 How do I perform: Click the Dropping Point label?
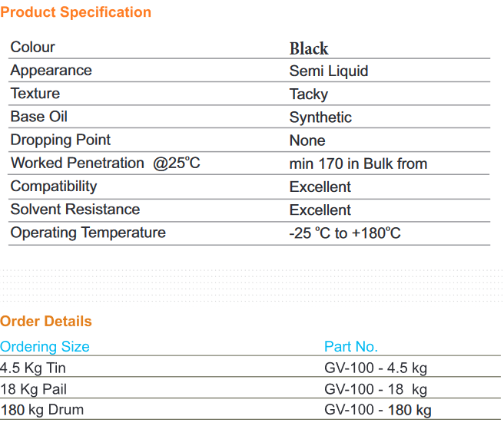(x=61, y=140)
